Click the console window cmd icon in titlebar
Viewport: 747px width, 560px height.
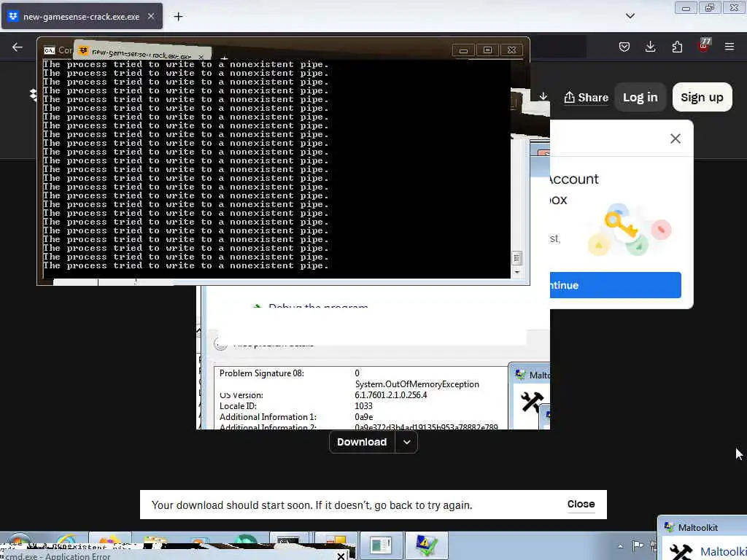pos(49,50)
